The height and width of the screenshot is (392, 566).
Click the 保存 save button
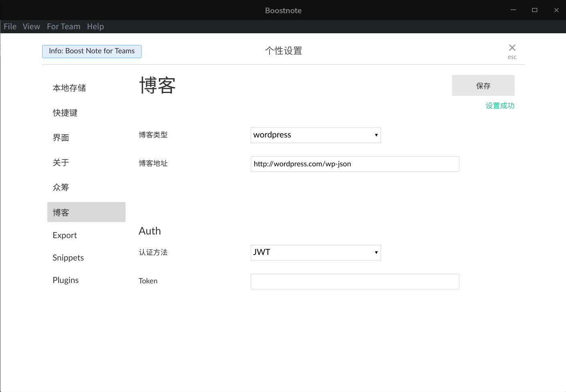pos(483,85)
